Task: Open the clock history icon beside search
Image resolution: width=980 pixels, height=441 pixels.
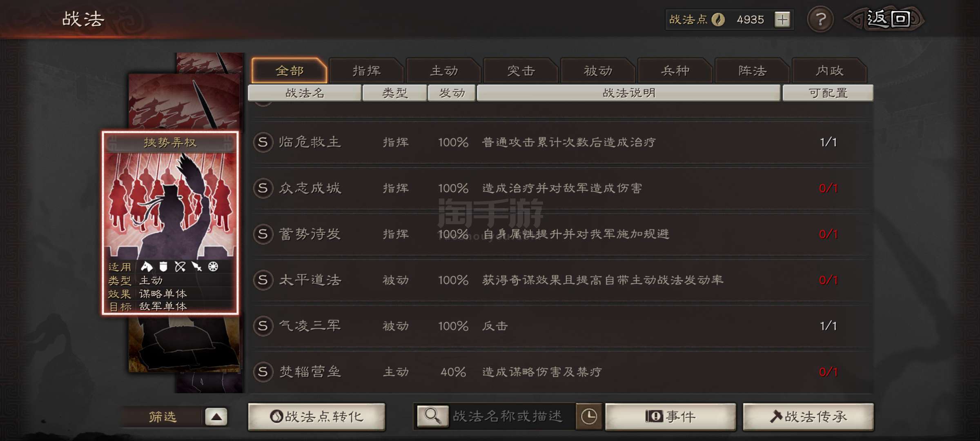Action: pyautogui.click(x=589, y=416)
